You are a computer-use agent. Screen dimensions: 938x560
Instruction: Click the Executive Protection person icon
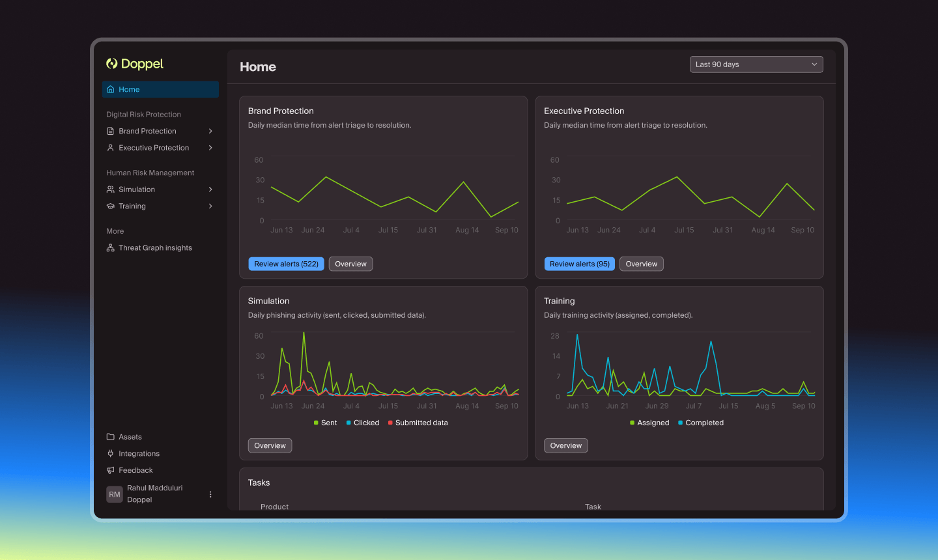(x=111, y=148)
